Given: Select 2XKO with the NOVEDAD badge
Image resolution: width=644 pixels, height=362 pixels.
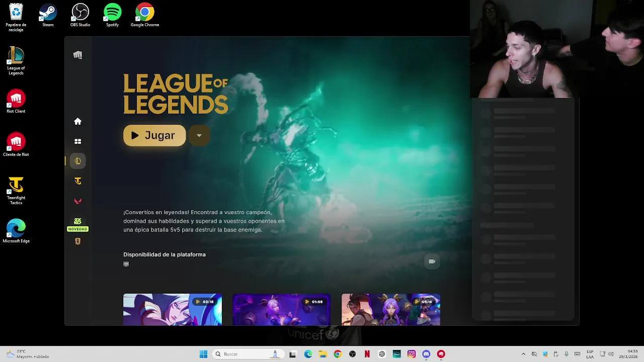Looking at the screenshot, I should 77,224.
